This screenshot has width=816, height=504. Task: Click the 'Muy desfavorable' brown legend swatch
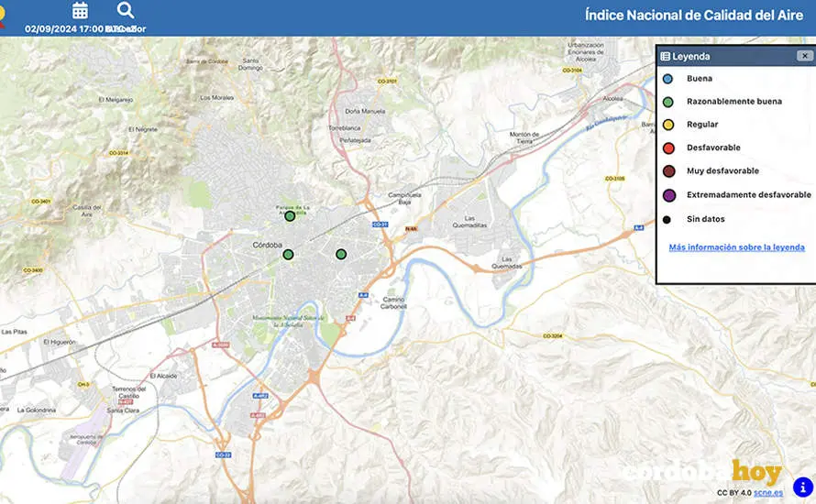(x=669, y=171)
